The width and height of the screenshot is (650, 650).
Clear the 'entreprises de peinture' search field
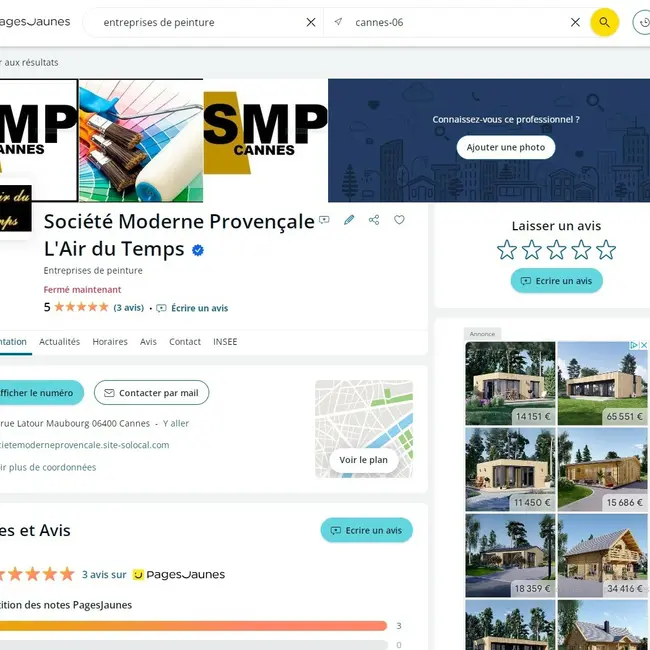click(x=311, y=22)
